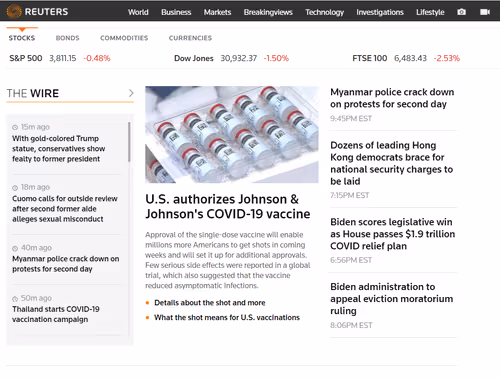Image resolution: width=500 pixels, height=378 pixels.
Task: Open the Dow Jones quote
Action: [194, 58]
